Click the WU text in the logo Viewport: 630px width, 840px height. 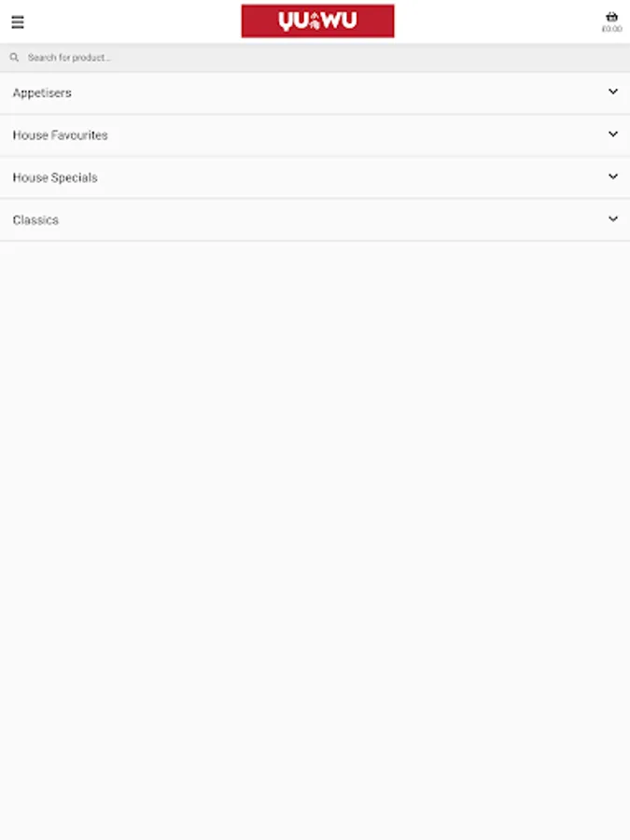pyautogui.click(x=340, y=21)
